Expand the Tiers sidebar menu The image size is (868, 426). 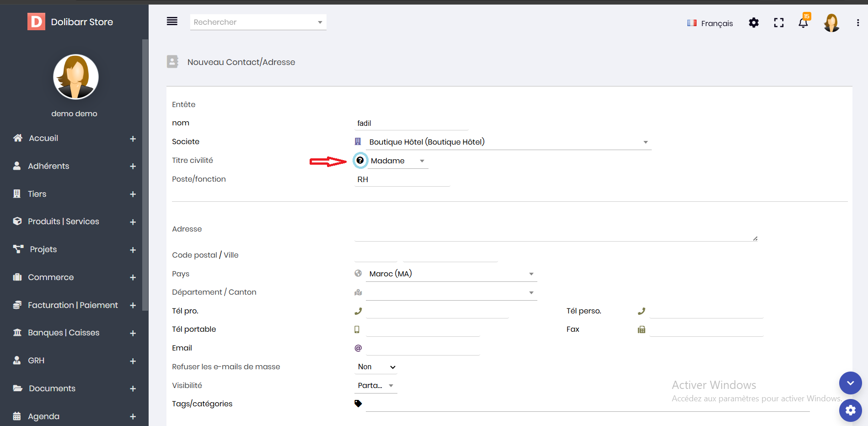click(x=133, y=194)
